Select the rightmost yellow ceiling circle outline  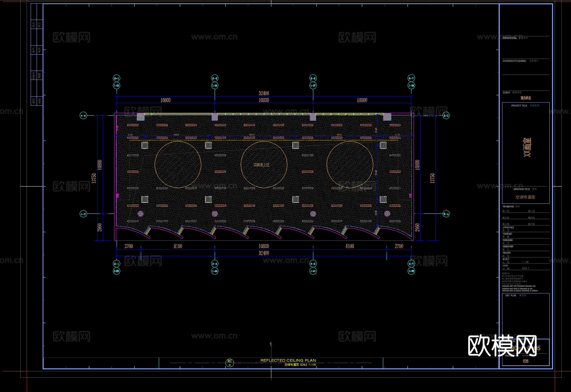pyautogui.click(x=350, y=165)
